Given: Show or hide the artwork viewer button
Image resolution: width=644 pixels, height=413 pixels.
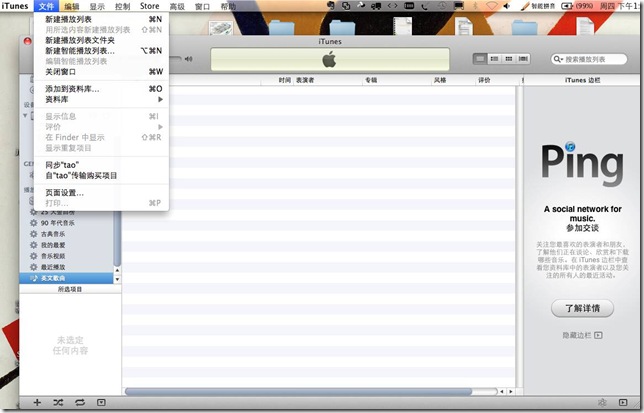Looking at the screenshot, I should [101, 403].
